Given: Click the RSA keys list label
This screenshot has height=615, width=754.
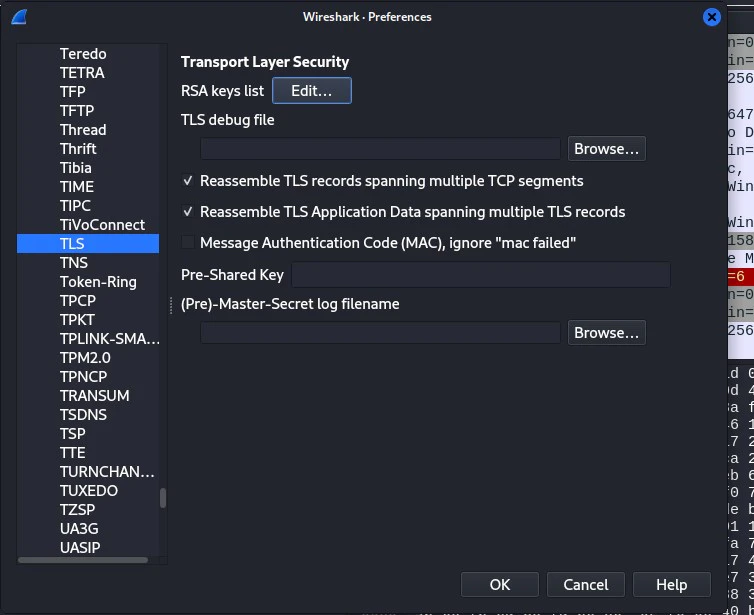Looking at the screenshot, I should pos(222,90).
